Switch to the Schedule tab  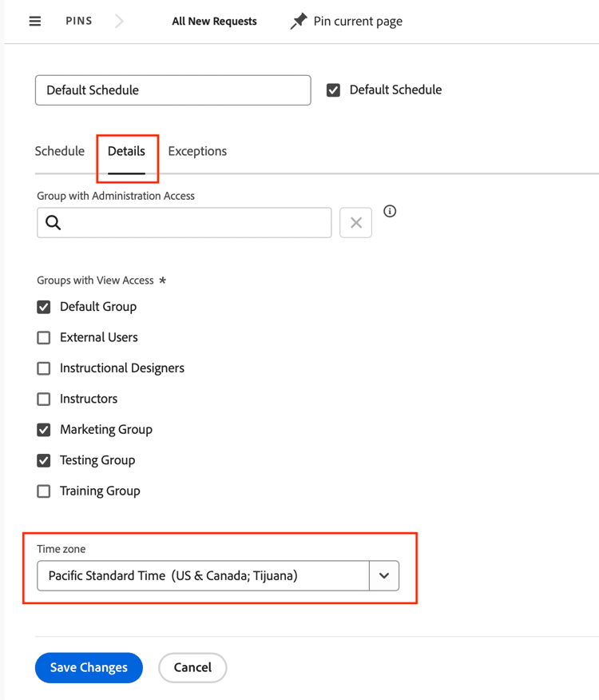60,151
